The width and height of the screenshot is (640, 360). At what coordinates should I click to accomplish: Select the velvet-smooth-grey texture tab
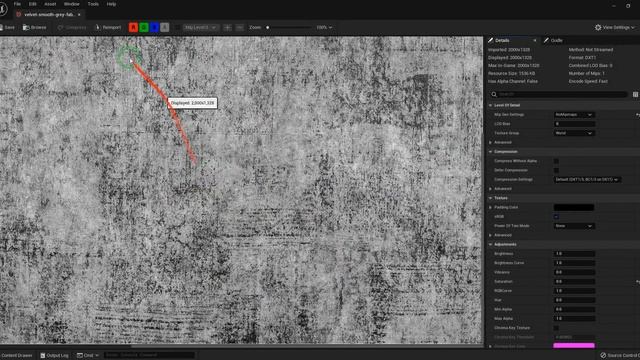48,14
